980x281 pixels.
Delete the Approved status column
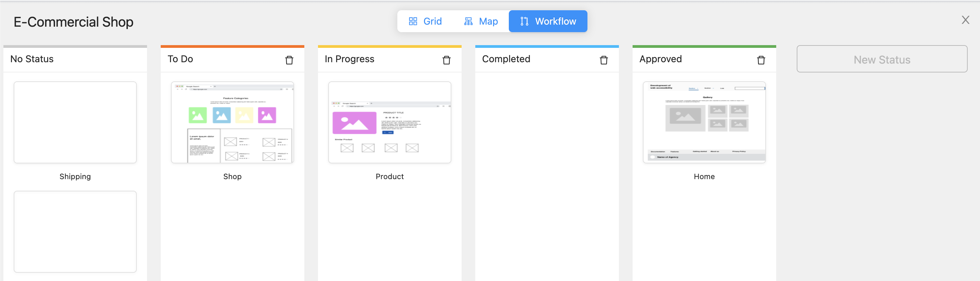[x=761, y=60]
